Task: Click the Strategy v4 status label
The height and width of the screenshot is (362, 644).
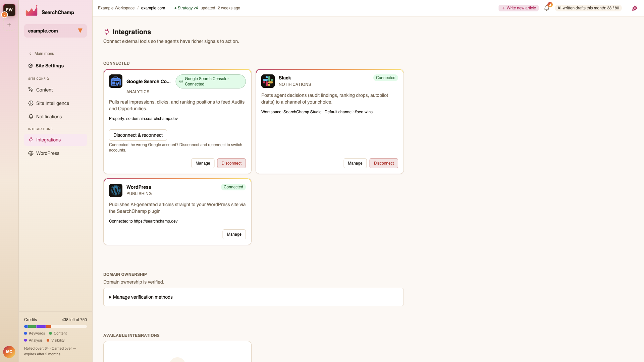Action: point(186,8)
